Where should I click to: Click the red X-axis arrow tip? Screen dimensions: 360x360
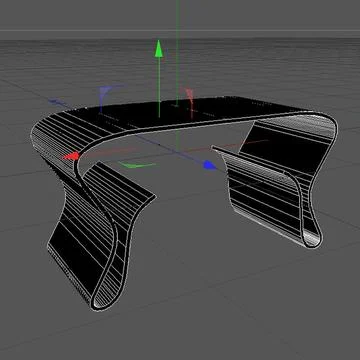(72, 156)
